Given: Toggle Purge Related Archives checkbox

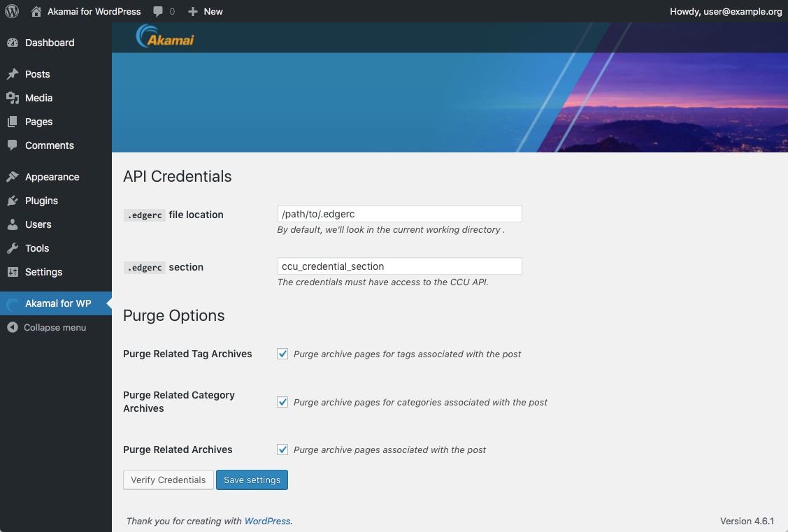Looking at the screenshot, I should click(x=282, y=450).
